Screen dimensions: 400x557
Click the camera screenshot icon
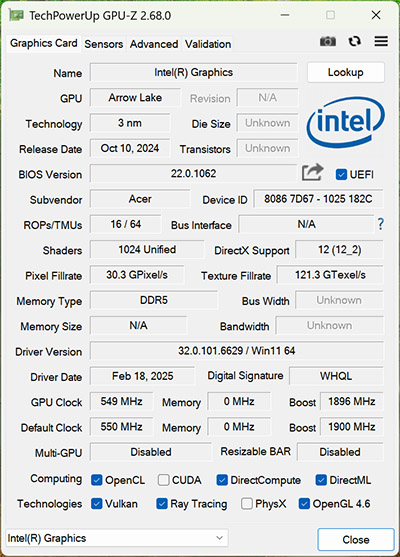[x=328, y=42]
